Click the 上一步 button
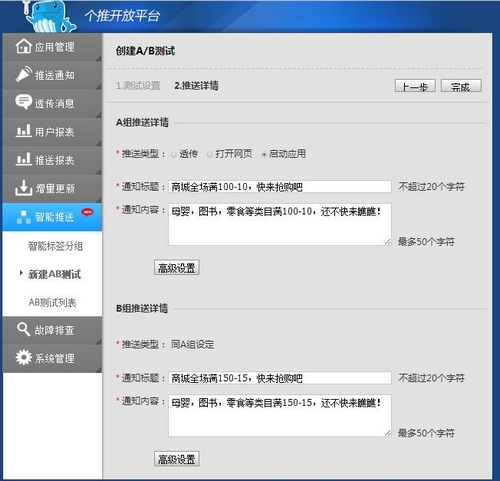The image size is (500, 481). click(x=415, y=86)
